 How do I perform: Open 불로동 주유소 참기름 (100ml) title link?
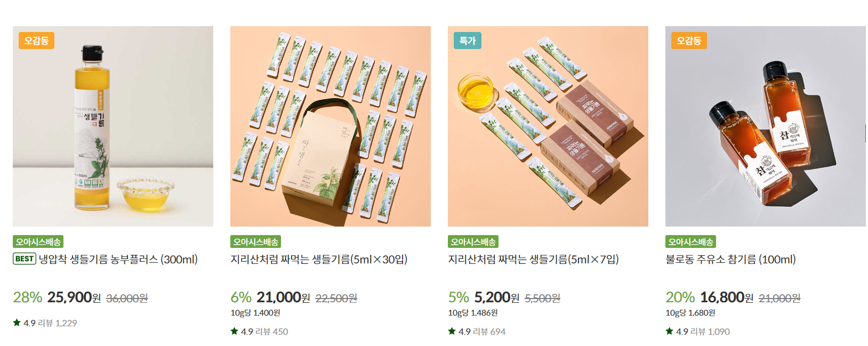(x=730, y=259)
